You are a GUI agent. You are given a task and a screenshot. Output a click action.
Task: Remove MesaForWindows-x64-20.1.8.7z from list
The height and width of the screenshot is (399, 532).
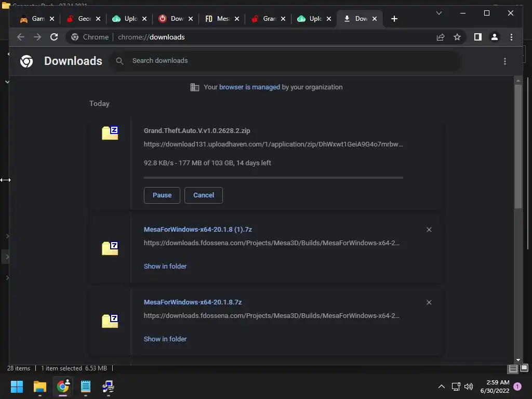429,302
